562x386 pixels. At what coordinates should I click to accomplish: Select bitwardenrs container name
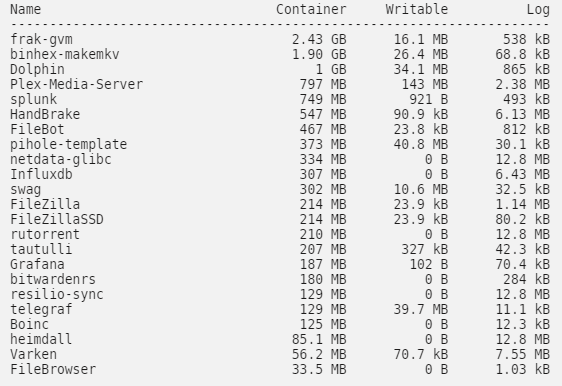(53, 279)
